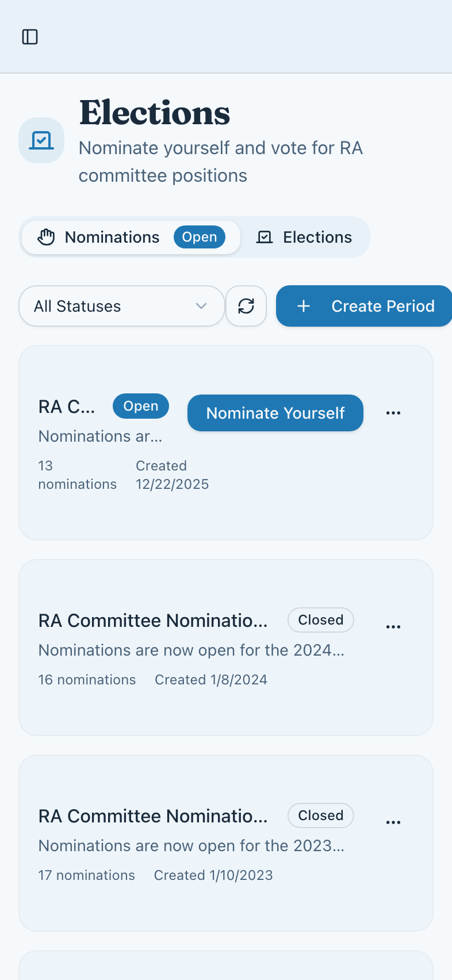The height and width of the screenshot is (980, 452).
Task: Open more options for 2024 nomination period
Action: coord(393,627)
